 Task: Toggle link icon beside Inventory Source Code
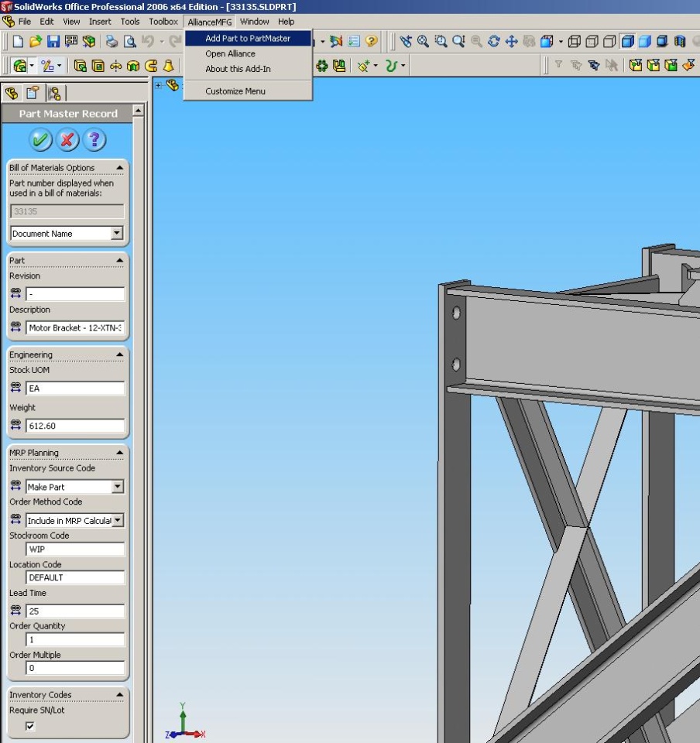coord(15,486)
